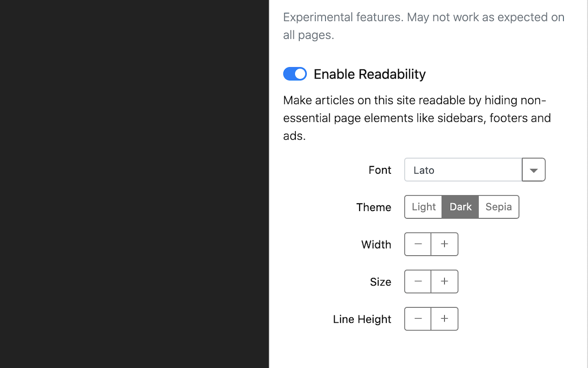Click the dark page area beside the panel
588x368 pixels.
[x=133, y=184]
